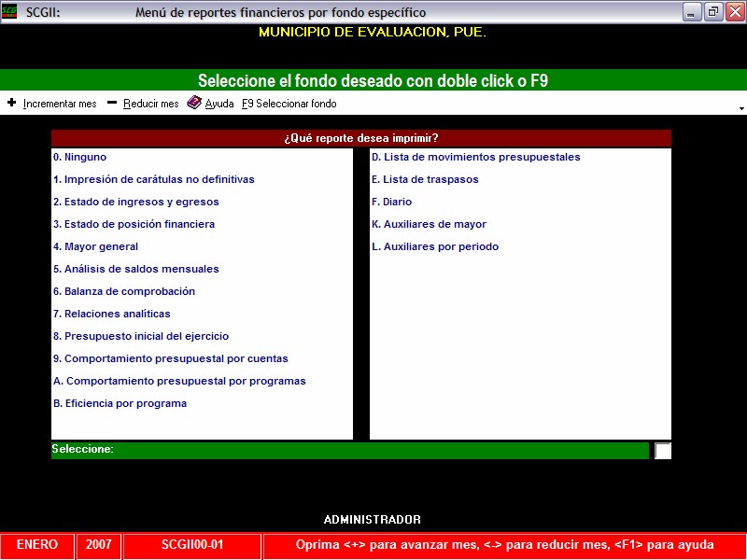
Task: Pick B. Eficiencia por programa
Action: 120,403
